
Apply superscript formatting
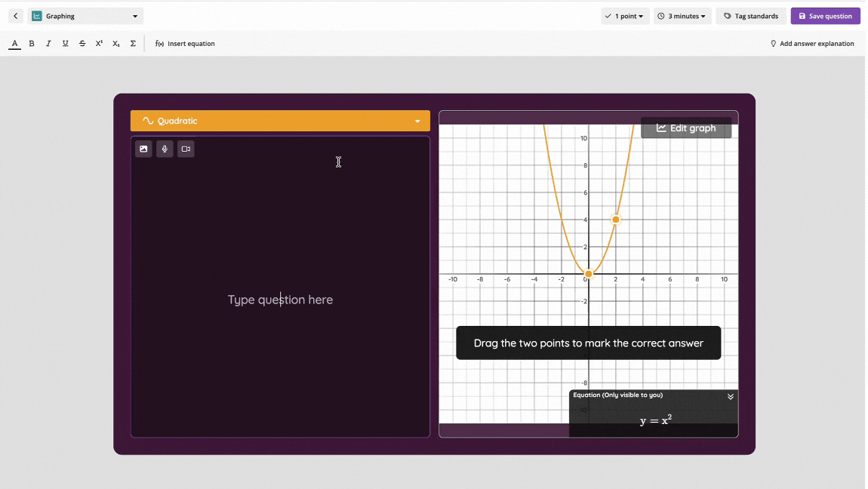(99, 44)
